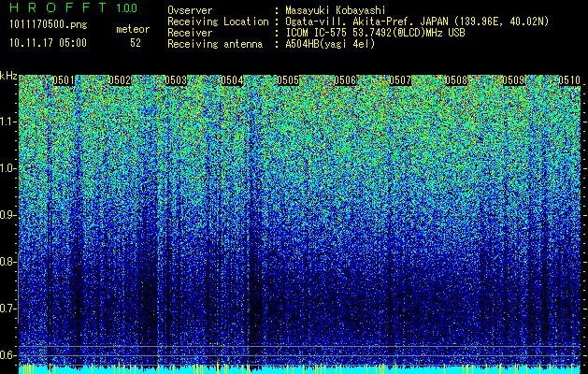Screen dimensions: 588x374
Task: Click the Ogata-vill. Akita-Pref. JAPAN location text
Action: (x=417, y=22)
